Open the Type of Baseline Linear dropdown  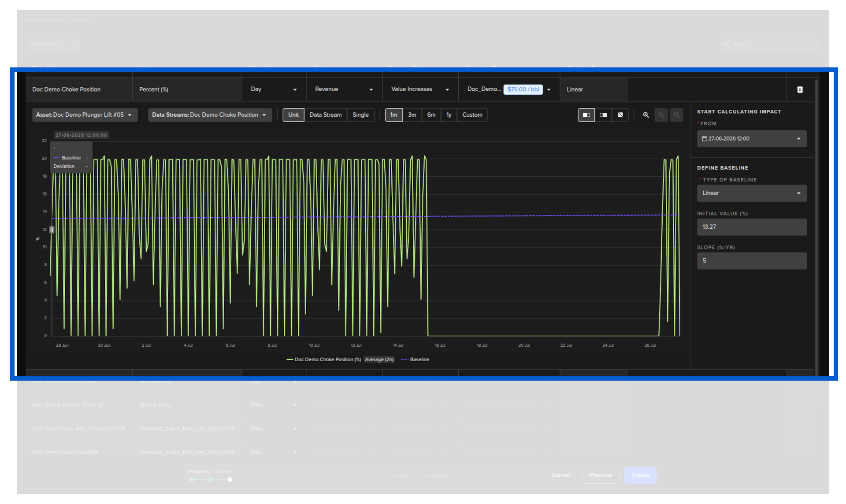(752, 193)
